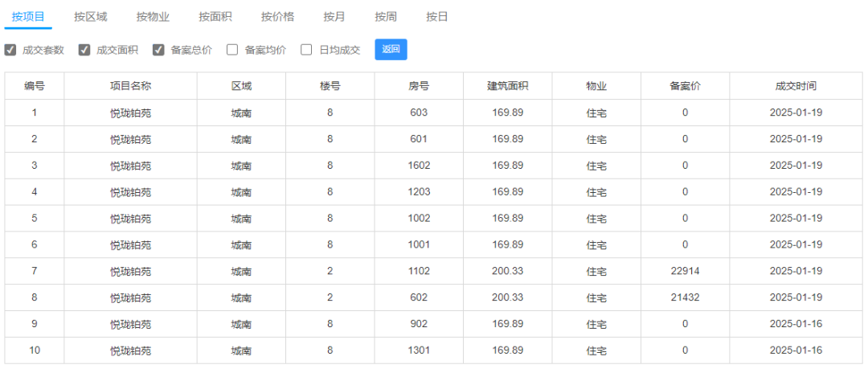
Task: Open the 按周 tab
Action: click(386, 17)
